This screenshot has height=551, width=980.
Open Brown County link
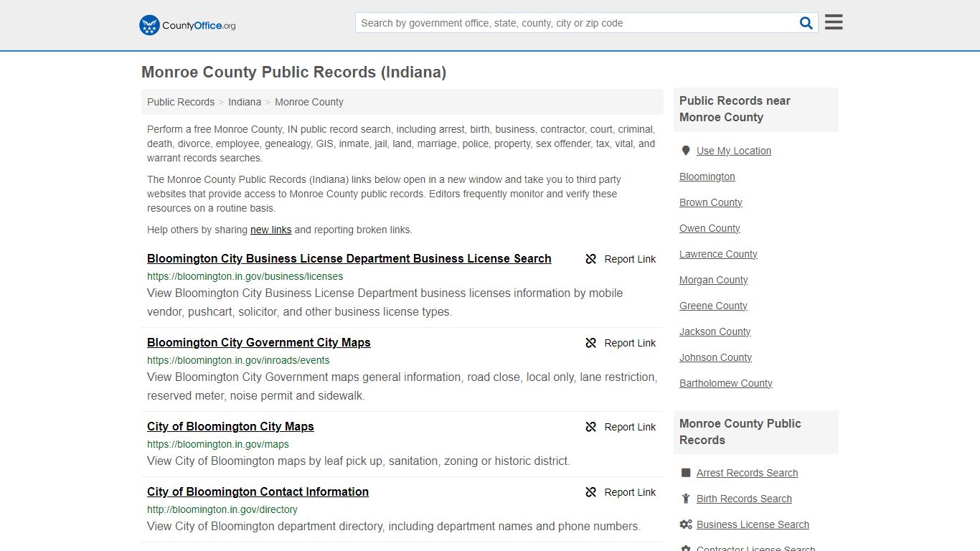711,202
